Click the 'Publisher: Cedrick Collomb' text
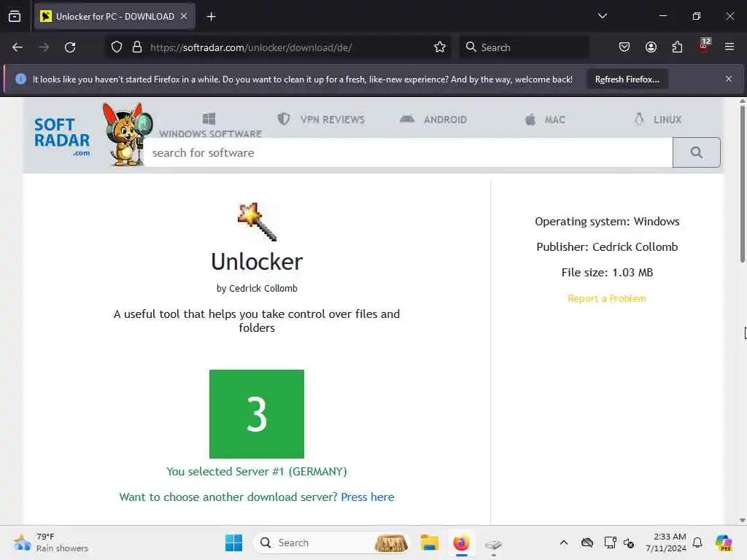747x560 pixels. point(607,246)
